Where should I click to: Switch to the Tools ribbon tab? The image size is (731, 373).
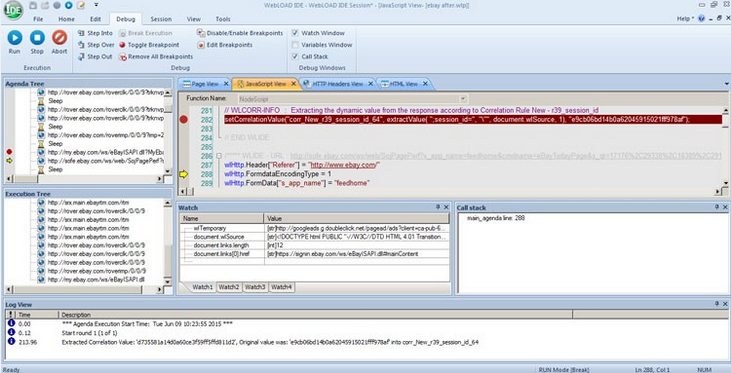(223, 19)
